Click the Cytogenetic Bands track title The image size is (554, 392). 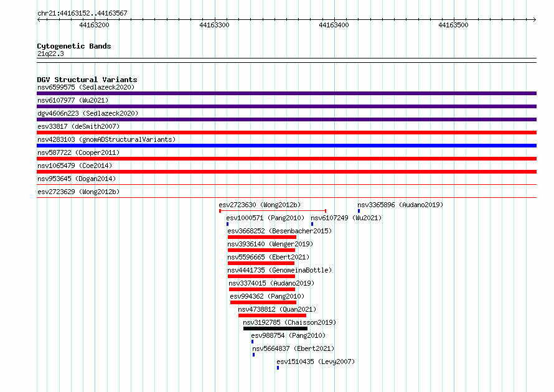74,46
